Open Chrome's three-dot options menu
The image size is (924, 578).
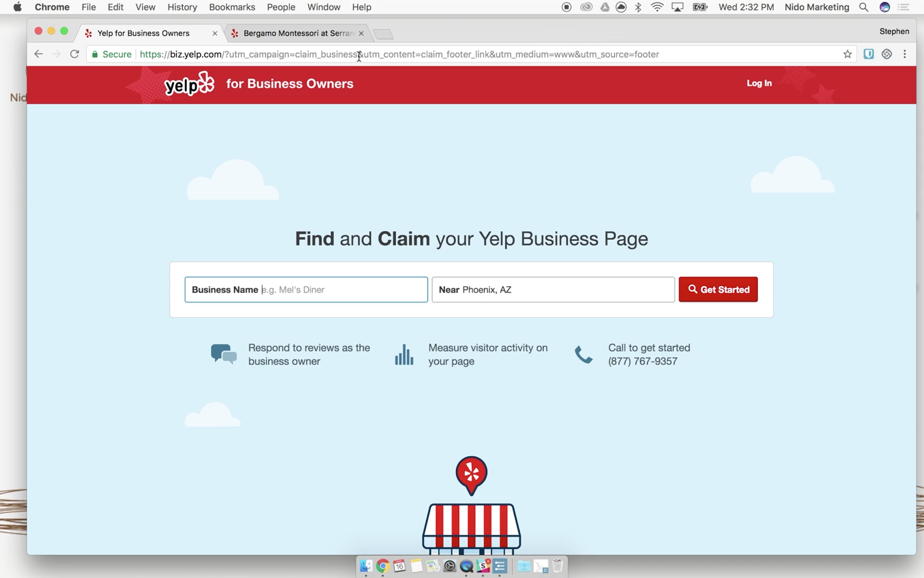click(904, 54)
